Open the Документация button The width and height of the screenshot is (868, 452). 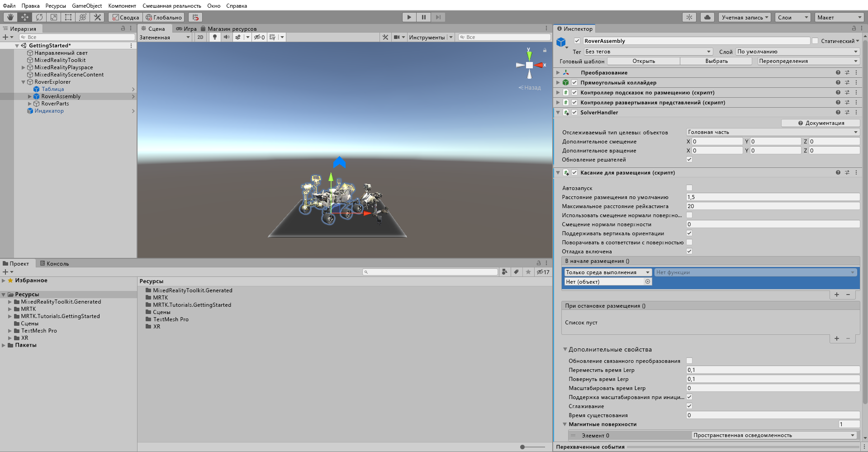(x=821, y=123)
